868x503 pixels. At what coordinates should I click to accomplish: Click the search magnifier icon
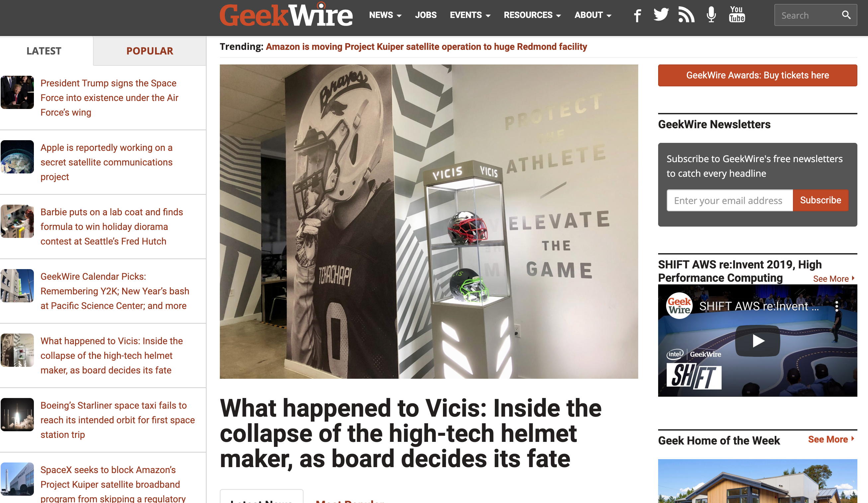click(x=846, y=15)
